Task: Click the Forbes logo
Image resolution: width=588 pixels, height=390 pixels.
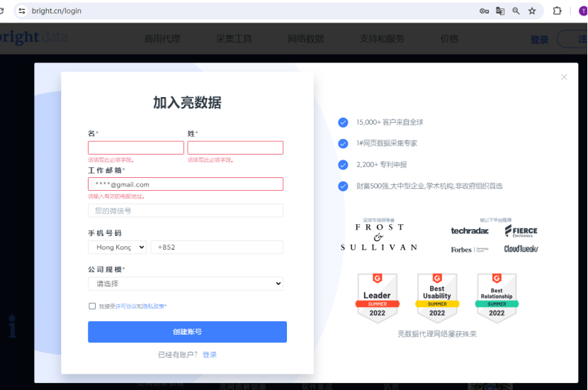Action: [470, 250]
